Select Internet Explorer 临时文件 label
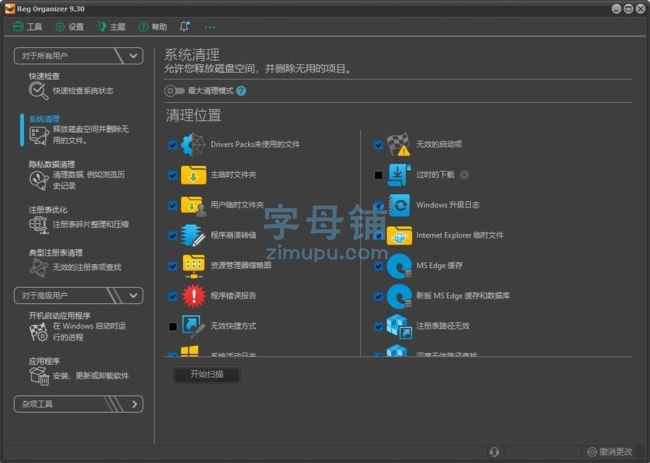650x463 pixels. coord(460,235)
